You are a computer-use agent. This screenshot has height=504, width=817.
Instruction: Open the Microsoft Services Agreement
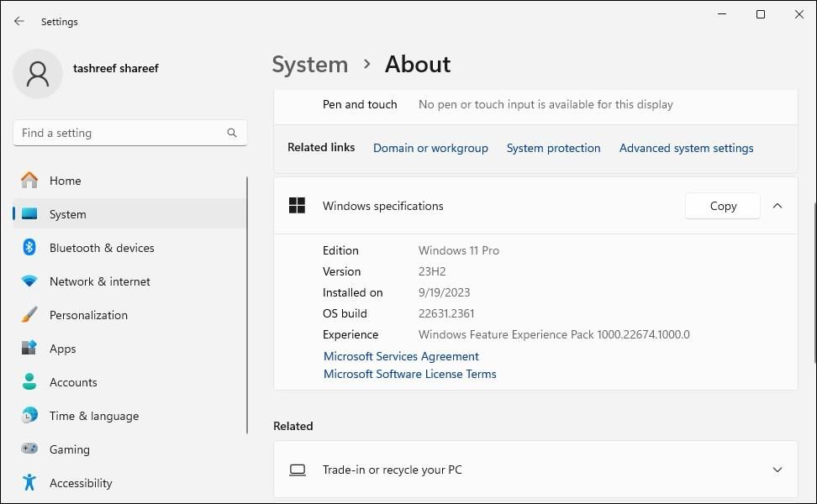[x=401, y=356]
